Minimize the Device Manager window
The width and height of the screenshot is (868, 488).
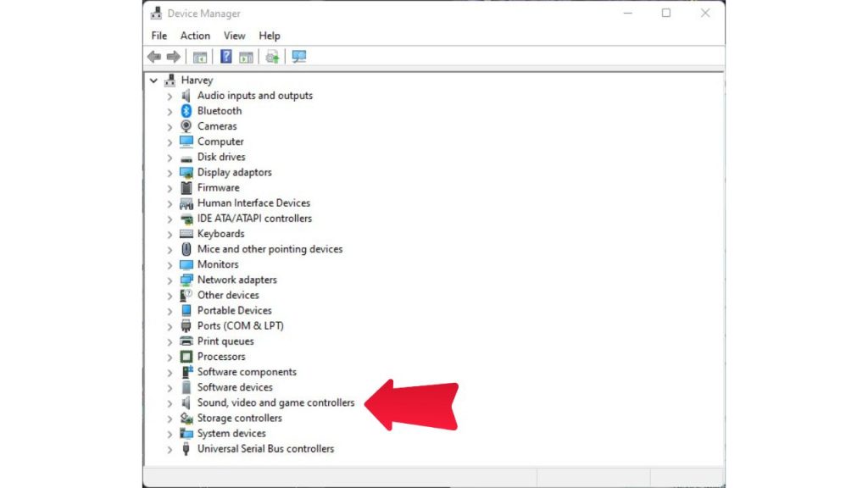click(628, 13)
